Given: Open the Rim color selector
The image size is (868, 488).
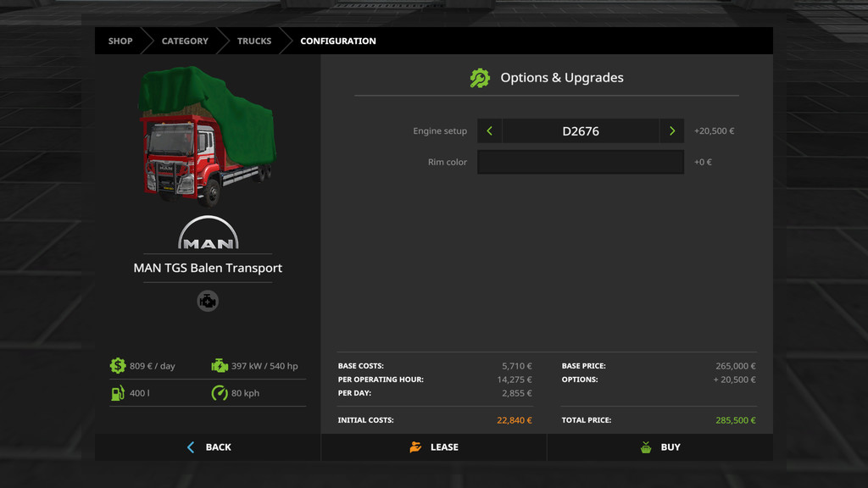Looking at the screenshot, I should click(x=580, y=162).
